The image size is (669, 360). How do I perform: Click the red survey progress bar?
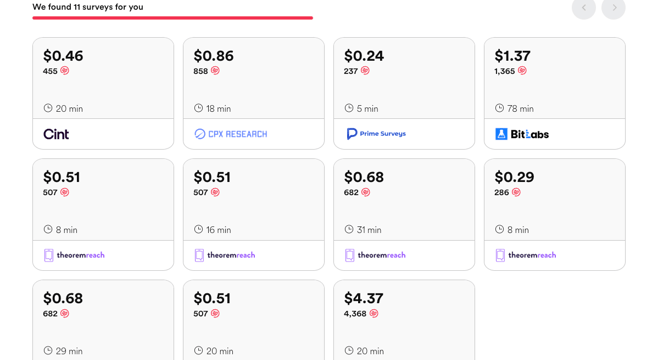click(173, 18)
